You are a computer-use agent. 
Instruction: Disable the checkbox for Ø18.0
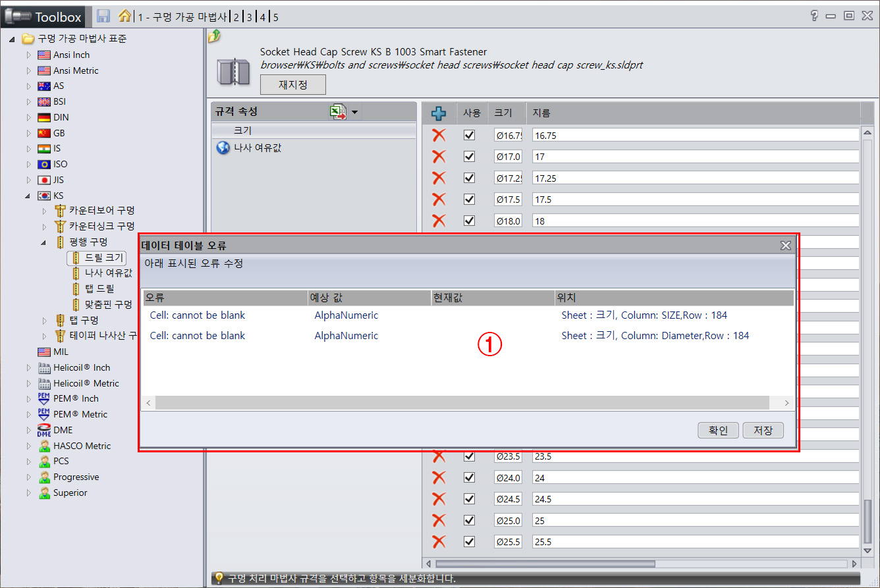coord(469,220)
